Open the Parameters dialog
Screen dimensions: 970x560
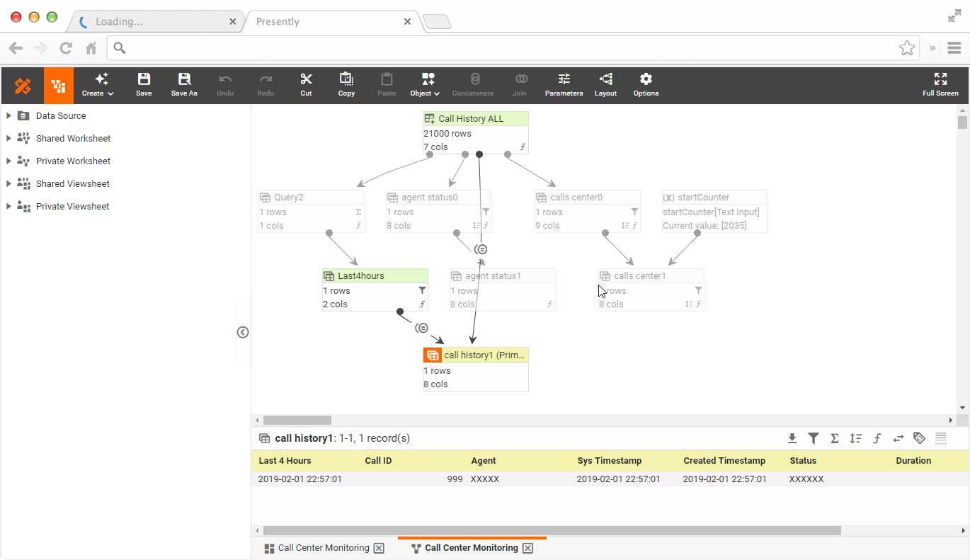[564, 84]
